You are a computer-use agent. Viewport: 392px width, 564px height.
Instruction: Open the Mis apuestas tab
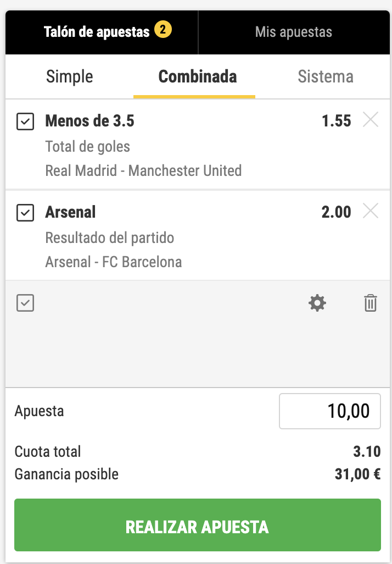(x=294, y=32)
